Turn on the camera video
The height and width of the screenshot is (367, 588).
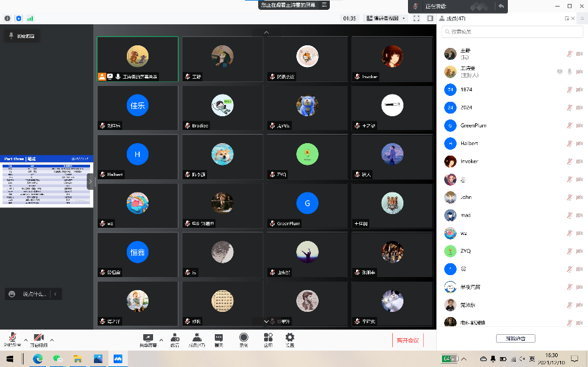click(x=39, y=338)
